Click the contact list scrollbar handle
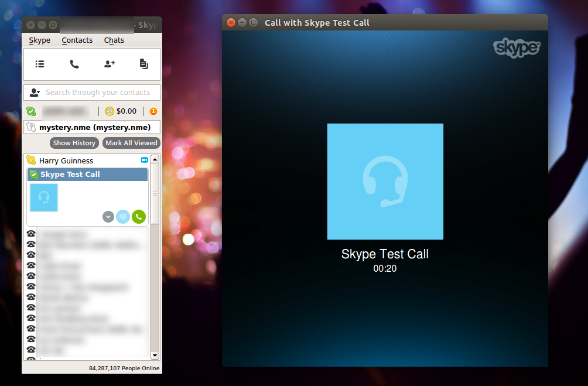Viewport: 588px width, 386px height. [x=155, y=193]
